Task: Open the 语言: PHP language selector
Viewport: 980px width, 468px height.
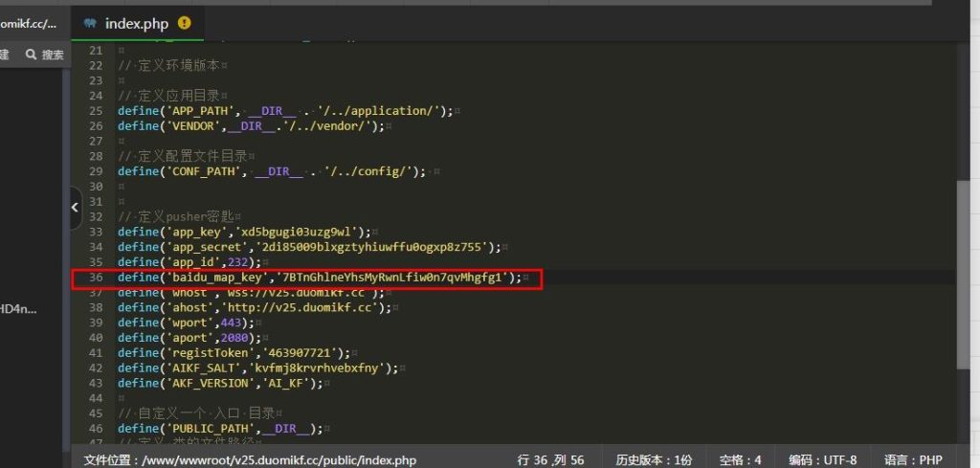Action: [x=914, y=460]
